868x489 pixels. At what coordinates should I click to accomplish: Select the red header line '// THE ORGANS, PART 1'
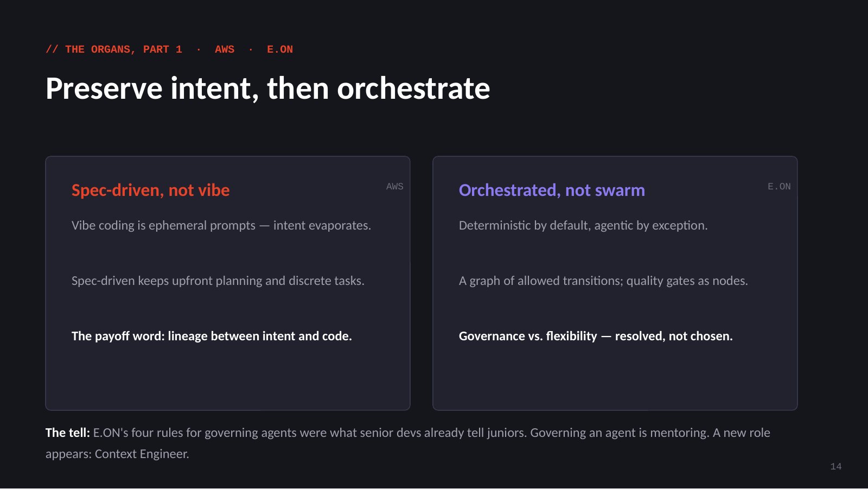tap(114, 49)
